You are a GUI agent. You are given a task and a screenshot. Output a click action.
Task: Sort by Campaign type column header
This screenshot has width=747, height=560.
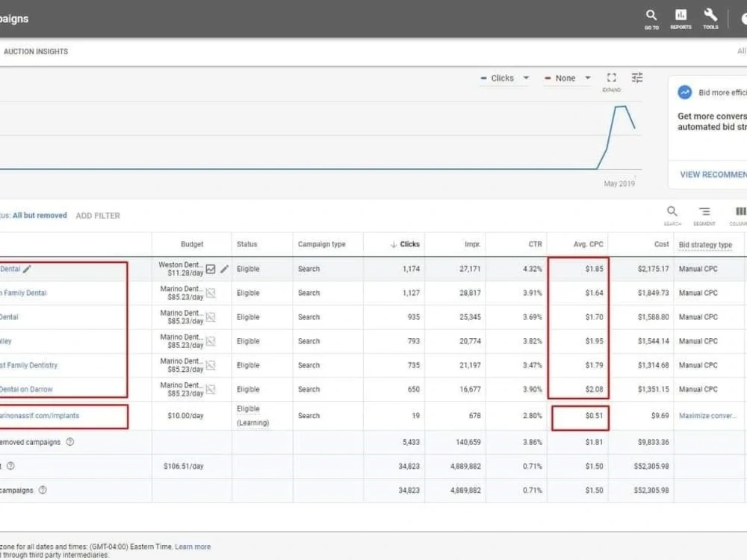point(321,244)
